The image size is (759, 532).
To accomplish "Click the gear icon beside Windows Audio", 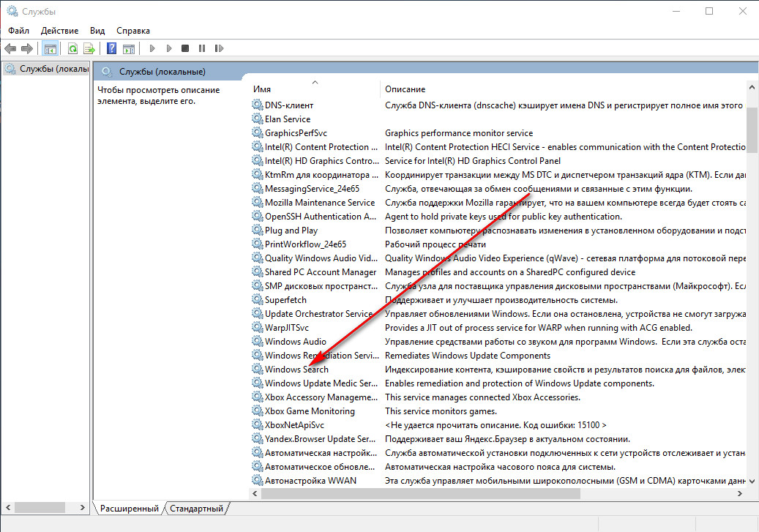I will pos(257,341).
